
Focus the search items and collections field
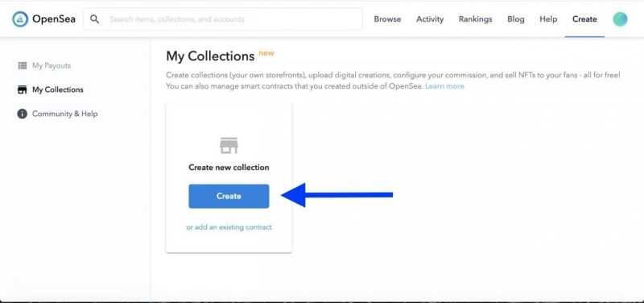pyautogui.click(x=223, y=19)
